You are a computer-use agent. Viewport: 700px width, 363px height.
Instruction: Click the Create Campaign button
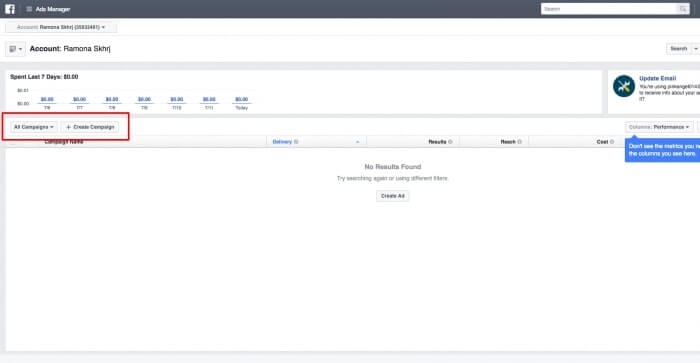pos(90,127)
